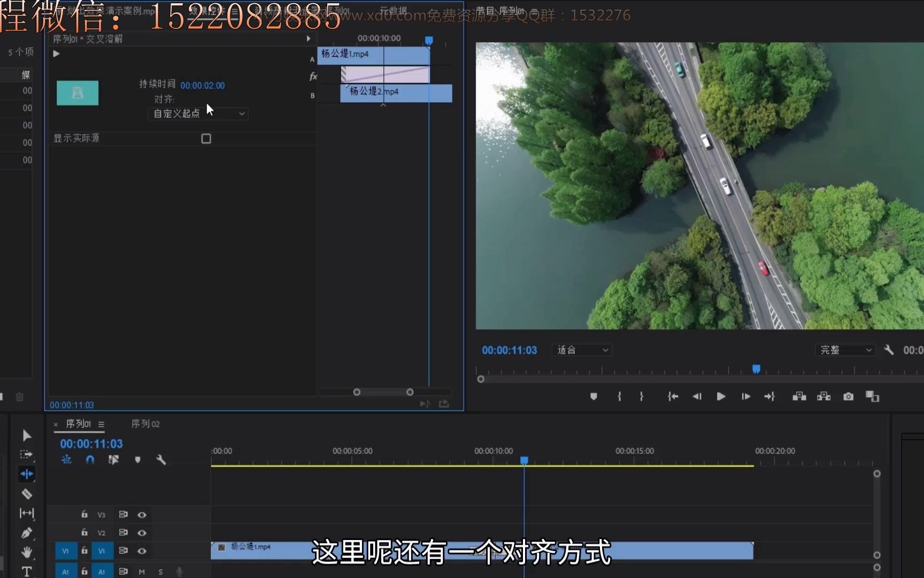Toggle lock on track V2
Viewport: 924px width, 578px height.
84,533
